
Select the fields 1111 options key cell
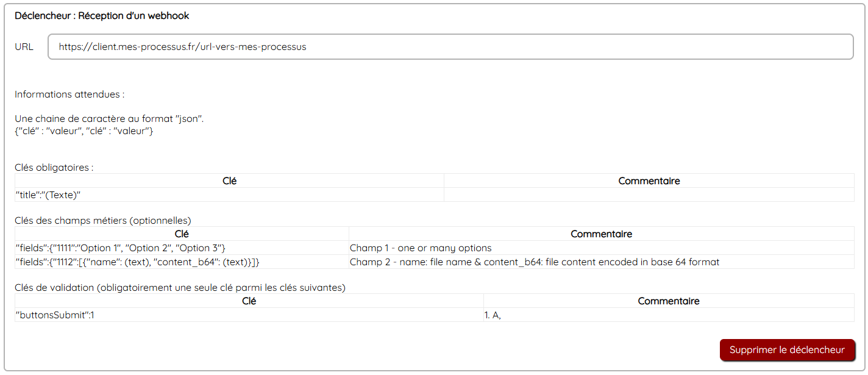121,248
